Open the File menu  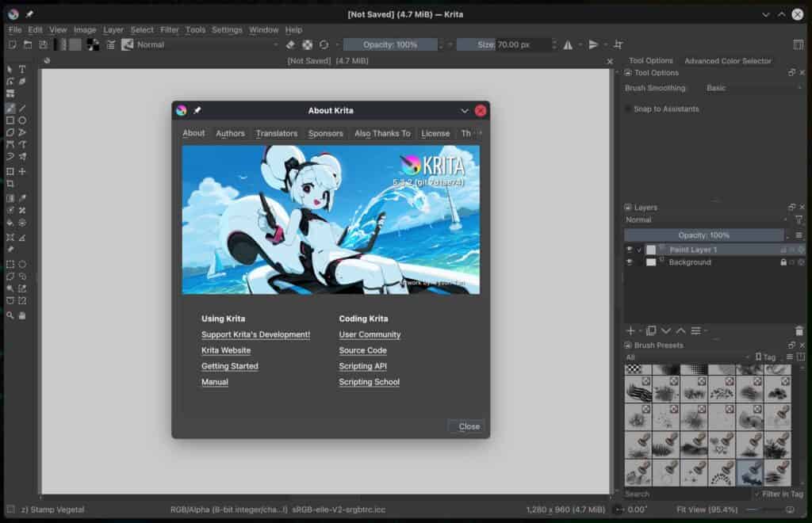(x=15, y=30)
